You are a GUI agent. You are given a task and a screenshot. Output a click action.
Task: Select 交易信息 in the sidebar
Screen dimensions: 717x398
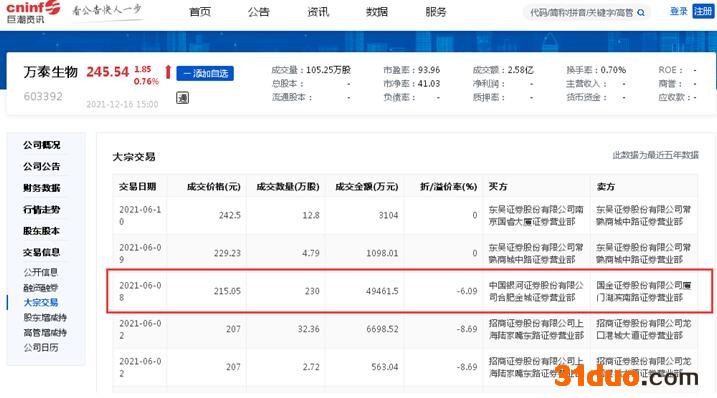coord(42,253)
